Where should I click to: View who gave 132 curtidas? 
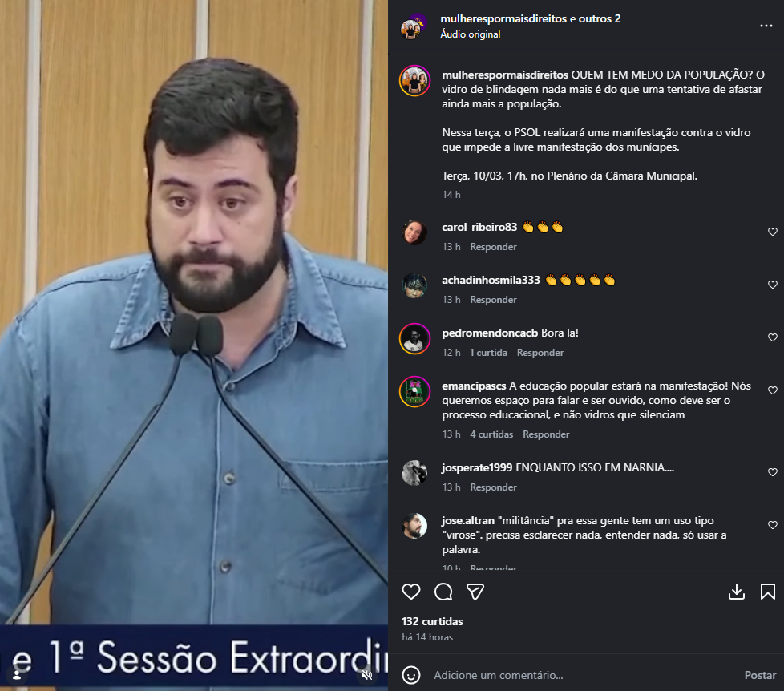[433, 621]
